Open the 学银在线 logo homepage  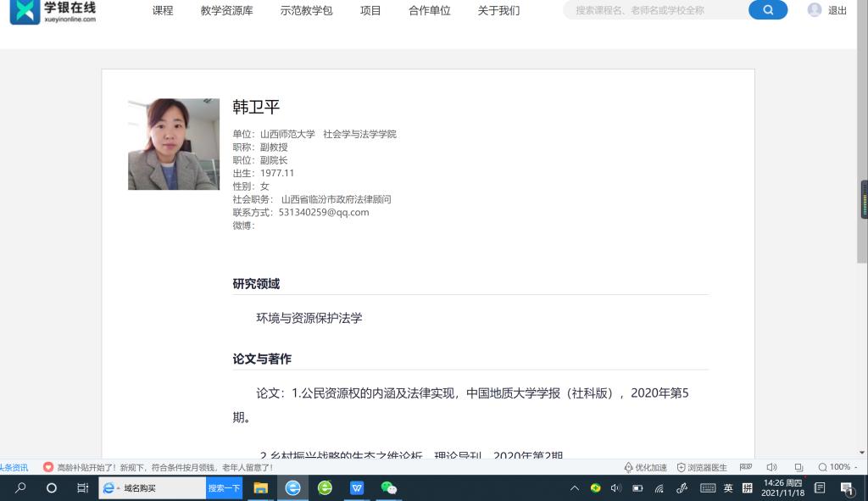point(53,11)
